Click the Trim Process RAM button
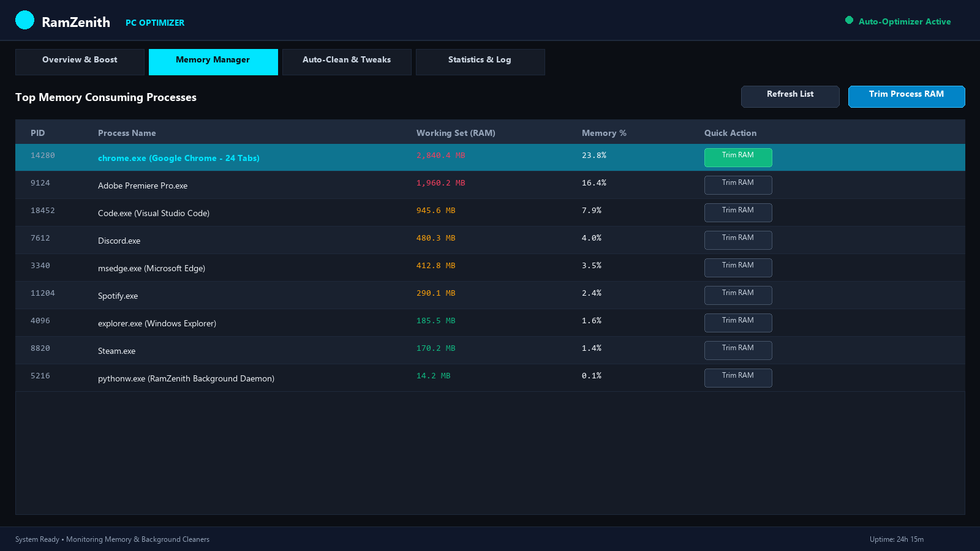Viewport: 980px width, 551px height. click(907, 97)
